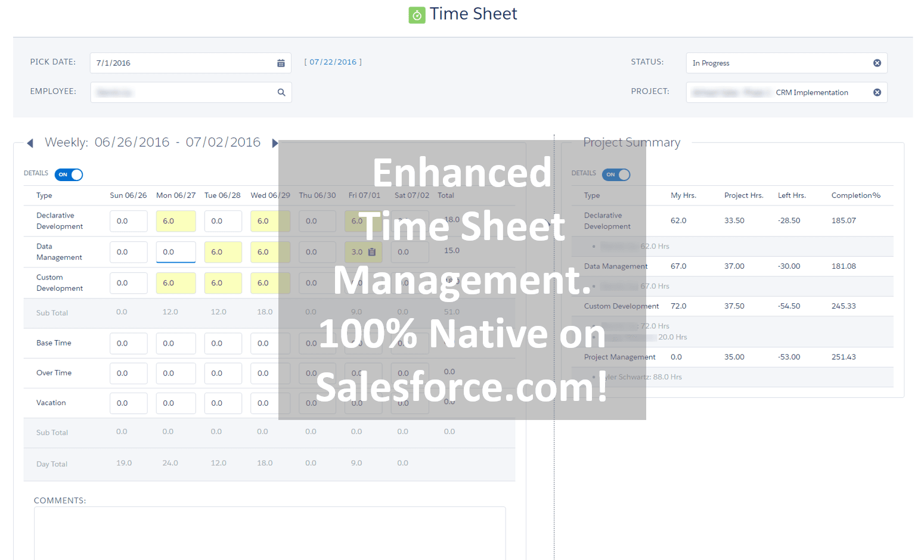Advance to the next week arrow
924x560 pixels.
point(275,143)
